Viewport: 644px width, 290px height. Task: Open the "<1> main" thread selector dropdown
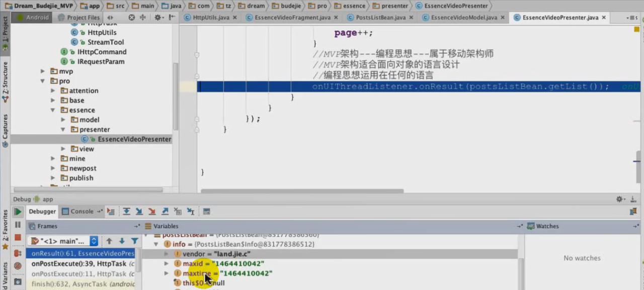94,241
